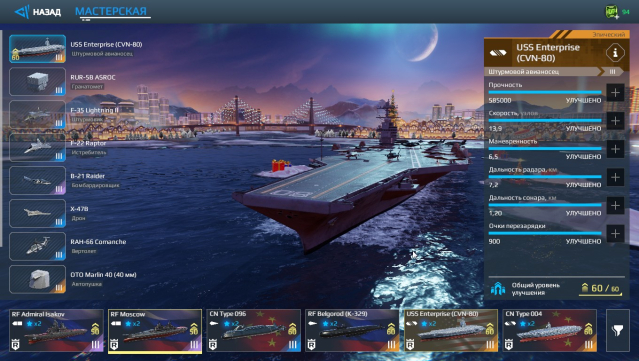Select the B-21 Raider bomber icon
Image resolution: width=639 pixels, height=361 pixels.
37,180
